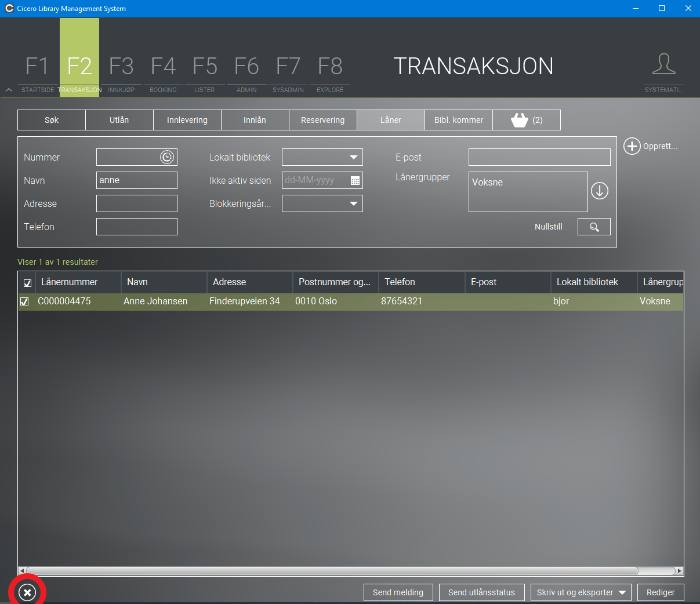Open the user profile icon
The image size is (700, 604).
(664, 64)
